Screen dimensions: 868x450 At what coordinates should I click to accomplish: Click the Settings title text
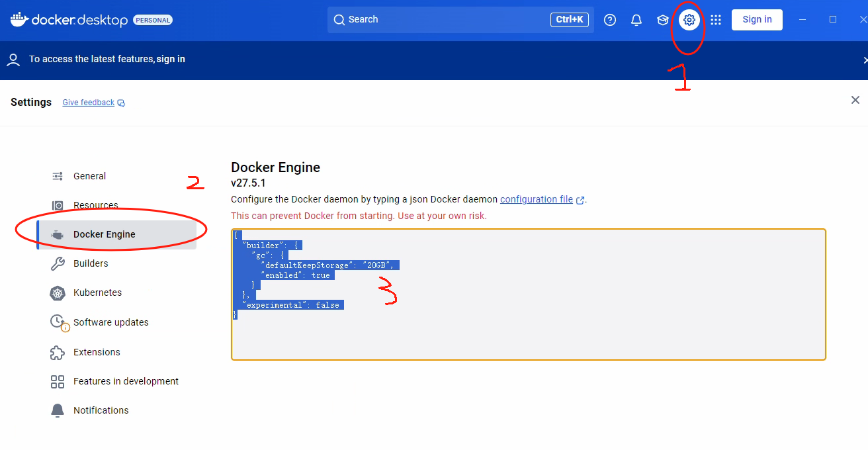point(31,103)
